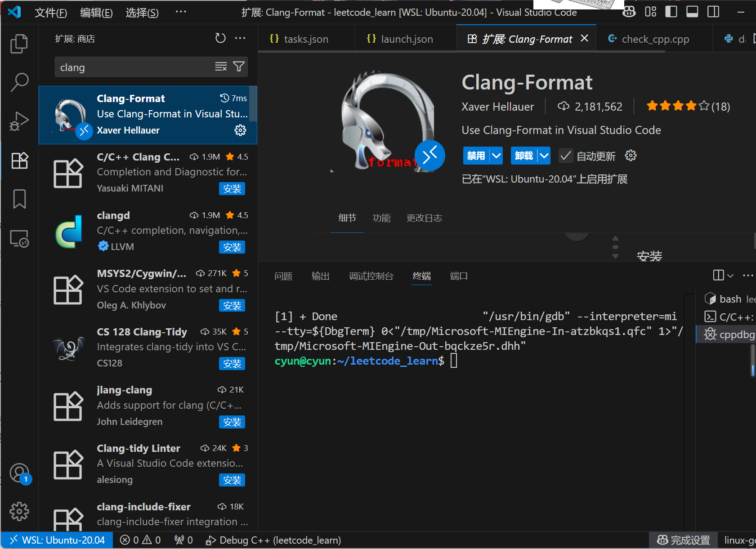Image resolution: width=756 pixels, height=549 pixels.
Task: Install the MSYS2/Cygwin extension
Action: (232, 306)
